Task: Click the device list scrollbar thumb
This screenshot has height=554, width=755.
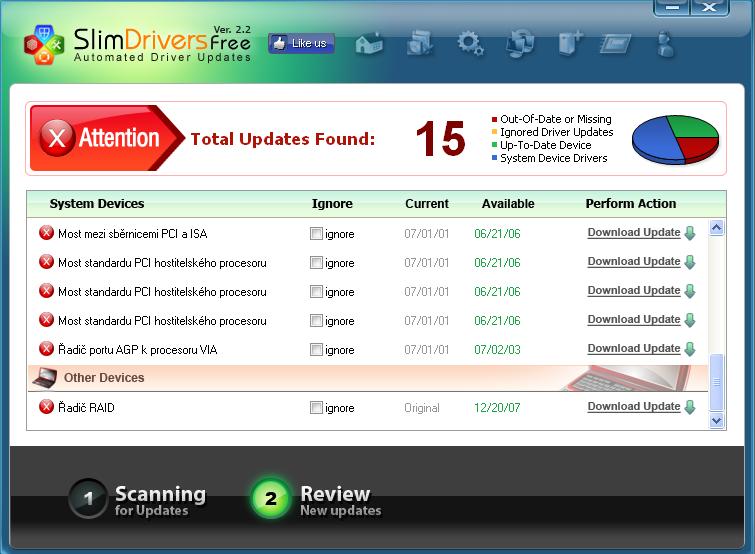Action: pos(716,383)
